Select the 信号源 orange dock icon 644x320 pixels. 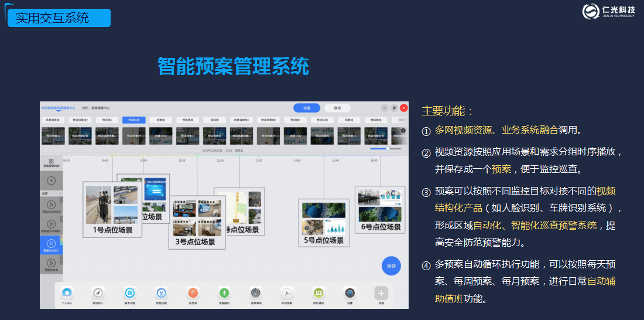tap(193, 293)
